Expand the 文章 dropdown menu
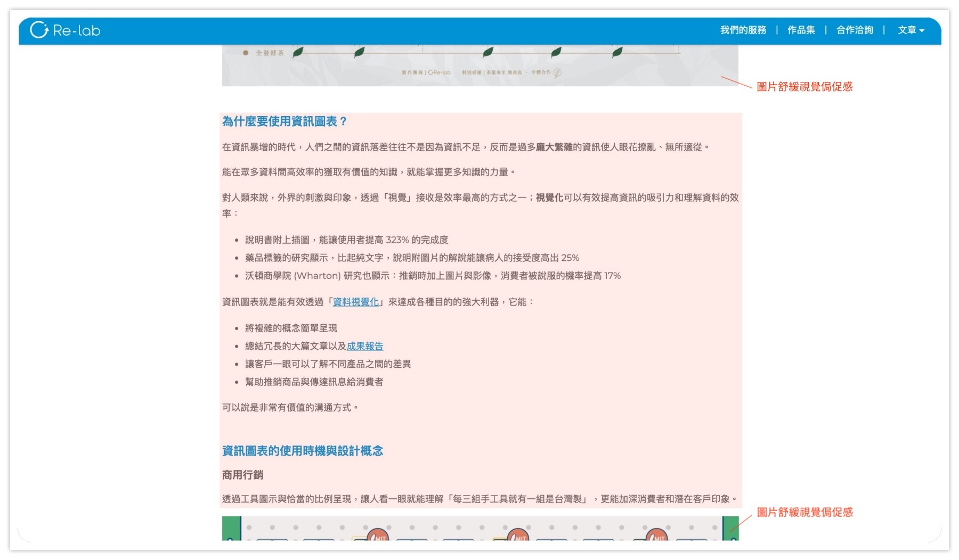Image resolution: width=959 pixels, height=560 pixels. tap(911, 30)
